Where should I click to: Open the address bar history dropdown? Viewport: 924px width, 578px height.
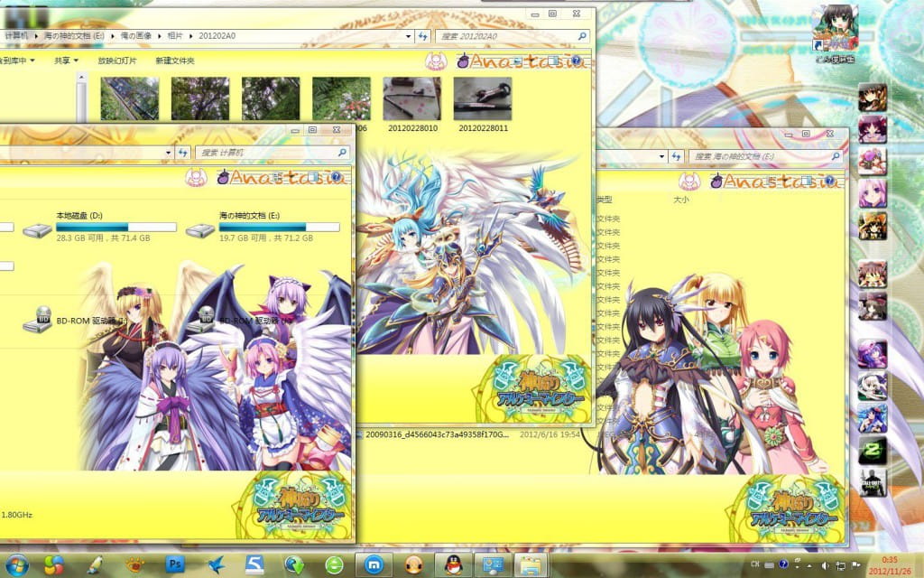[408, 35]
